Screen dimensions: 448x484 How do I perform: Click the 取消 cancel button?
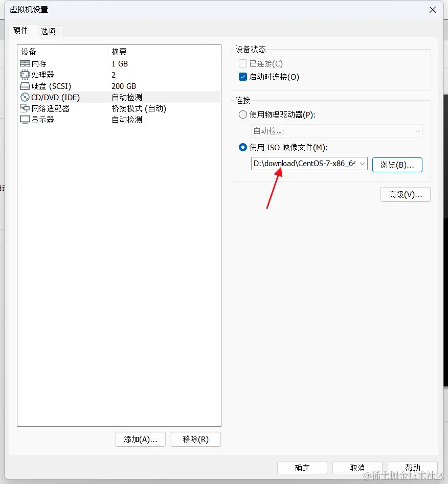357,468
